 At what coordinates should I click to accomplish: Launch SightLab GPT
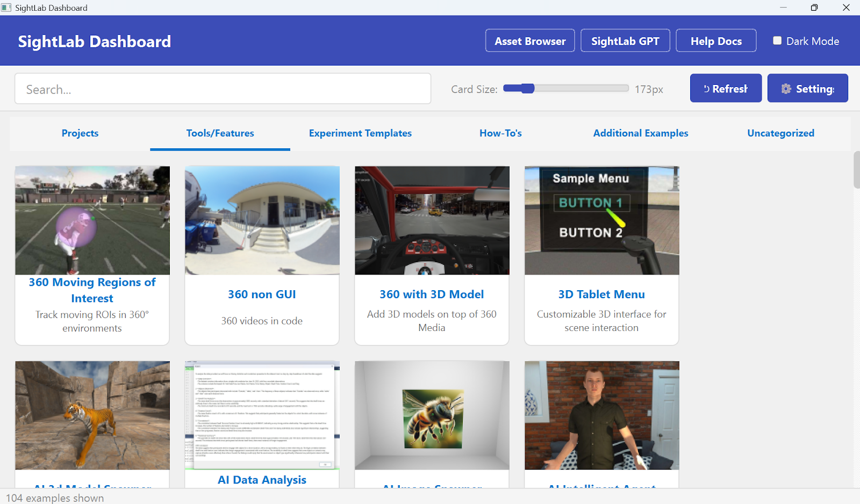(625, 41)
